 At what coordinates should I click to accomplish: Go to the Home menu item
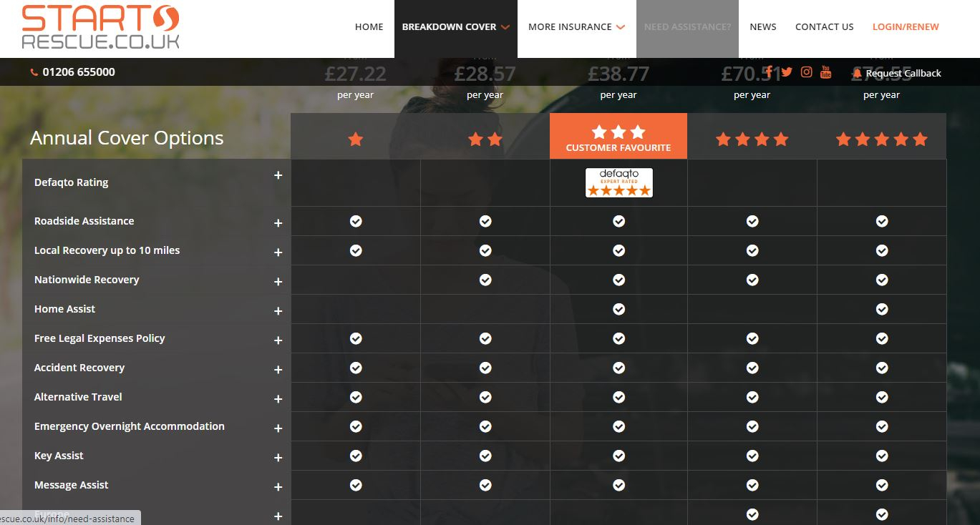point(369,27)
